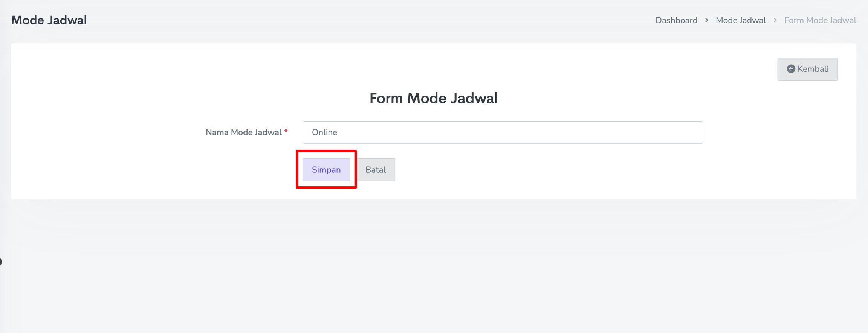Save the form with Simpan
This screenshot has width=868, height=333.
(326, 170)
